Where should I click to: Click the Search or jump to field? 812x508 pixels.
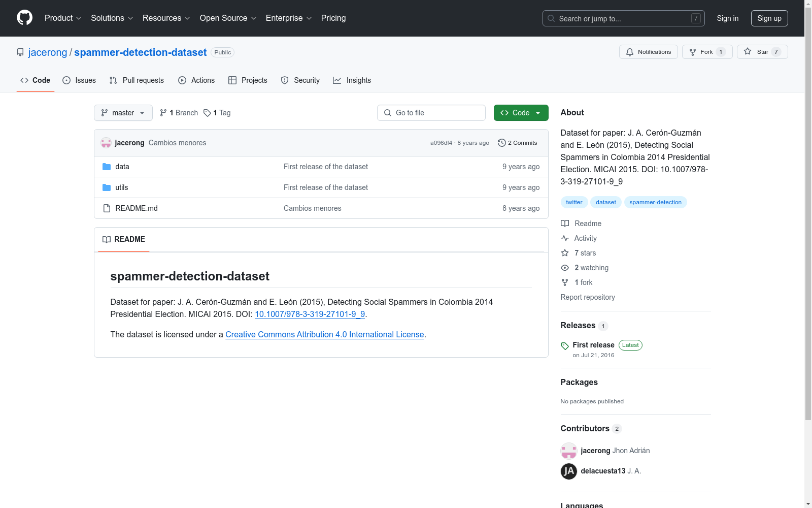pos(624,18)
